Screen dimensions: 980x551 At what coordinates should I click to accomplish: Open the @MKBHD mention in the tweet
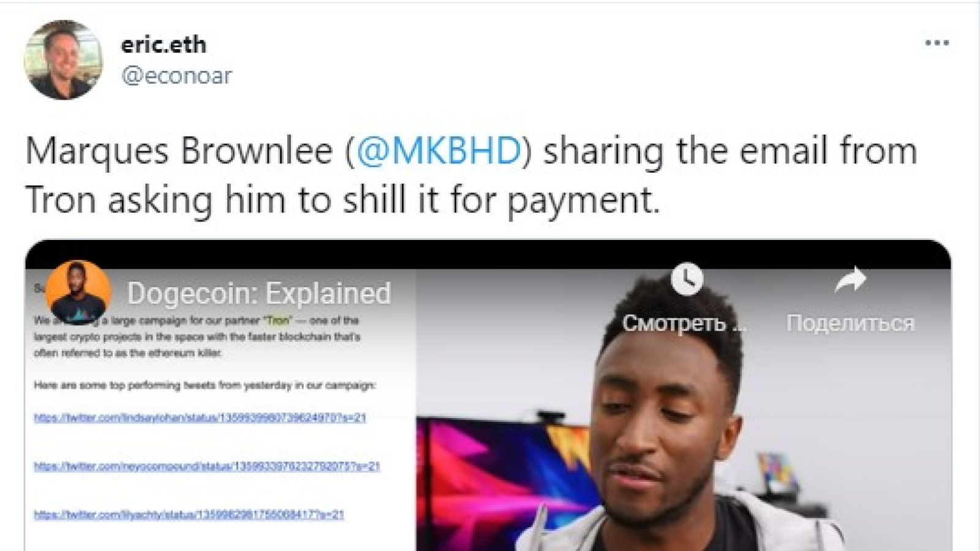point(438,151)
